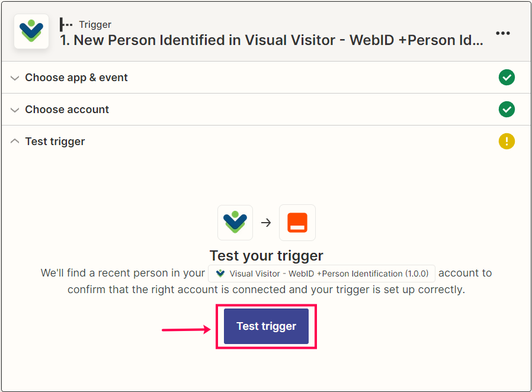Click the step title New Person Identified
This screenshot has height=392, width=532.
click(x=271, y=40)
